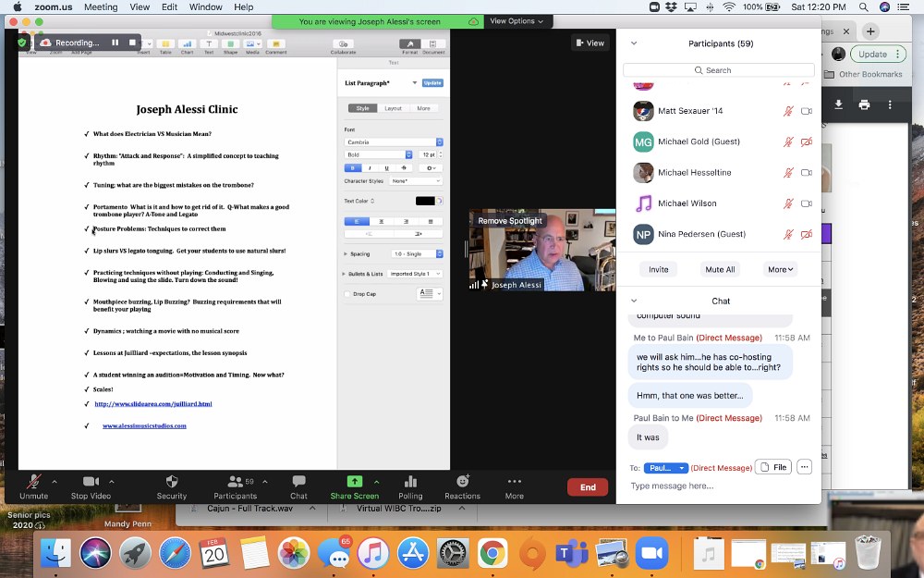This screenshot has width=924, height=578.
Task: Open the Window menu in menu bar
Action: coord(206,7)
